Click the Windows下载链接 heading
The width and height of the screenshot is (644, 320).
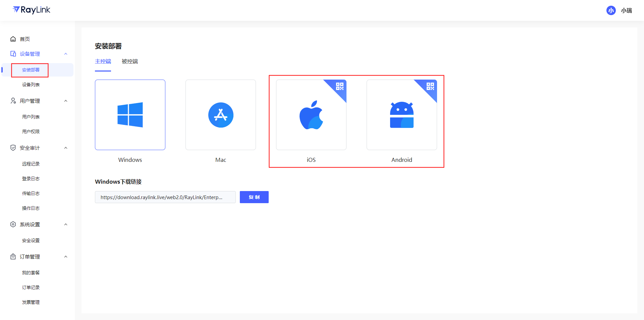pos(118,182)
